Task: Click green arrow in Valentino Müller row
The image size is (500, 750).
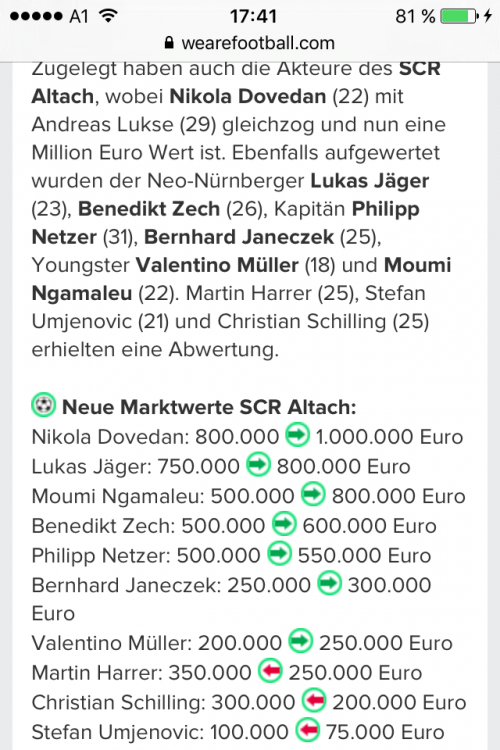Action: pos(300,641)
